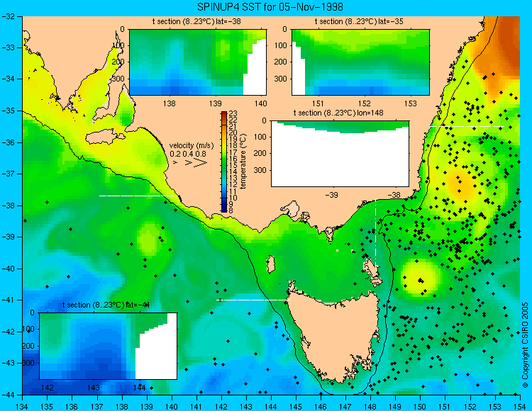Select the inset title 't section (8..23°C) lon=148'

click(338, 113)
